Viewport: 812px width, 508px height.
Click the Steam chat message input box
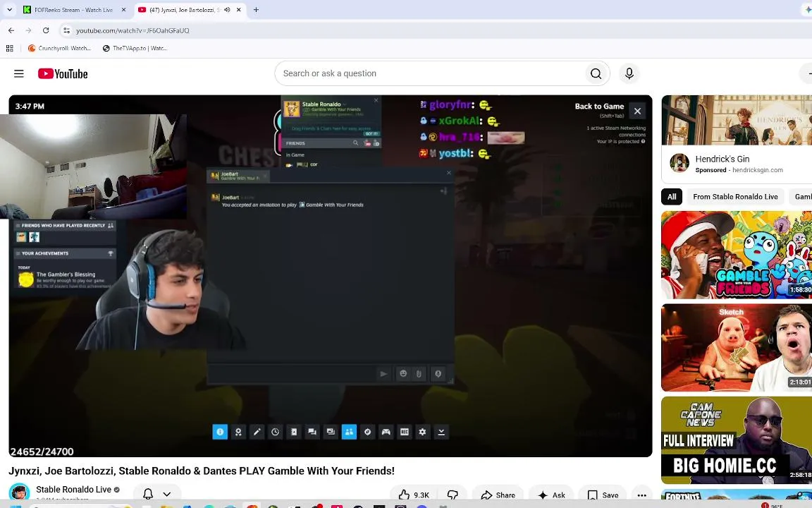[291, 374]
